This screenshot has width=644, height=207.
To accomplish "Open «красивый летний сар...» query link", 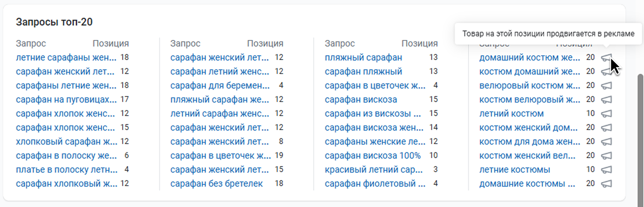I will point(374,170).
